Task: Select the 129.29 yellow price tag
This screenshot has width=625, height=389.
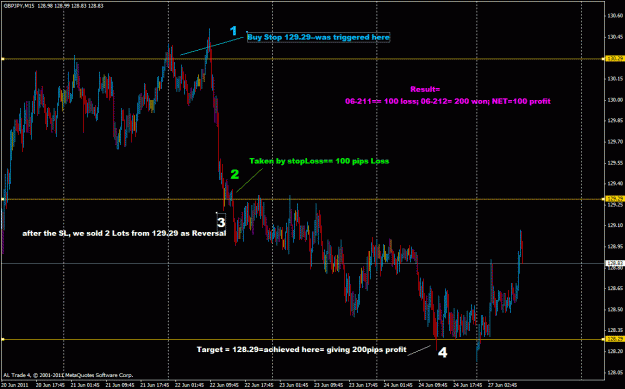Action: click(614, 198)
